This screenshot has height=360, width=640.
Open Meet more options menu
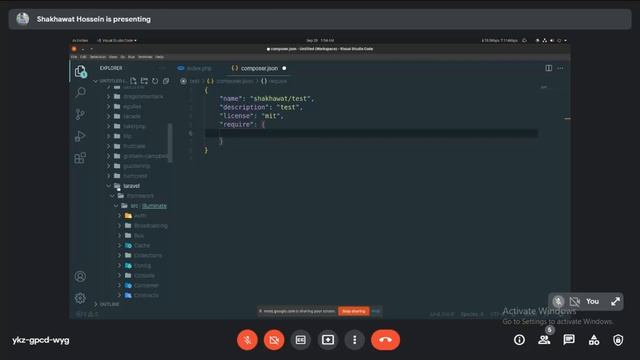point(355,340)
